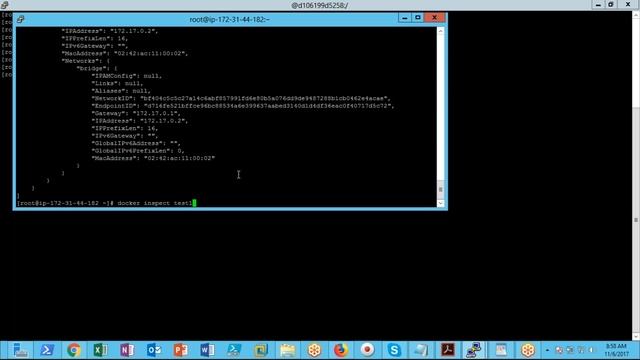640x360 pixels.
Task: Click the outer window scrollbar up arrow
Action: [636, 15]
